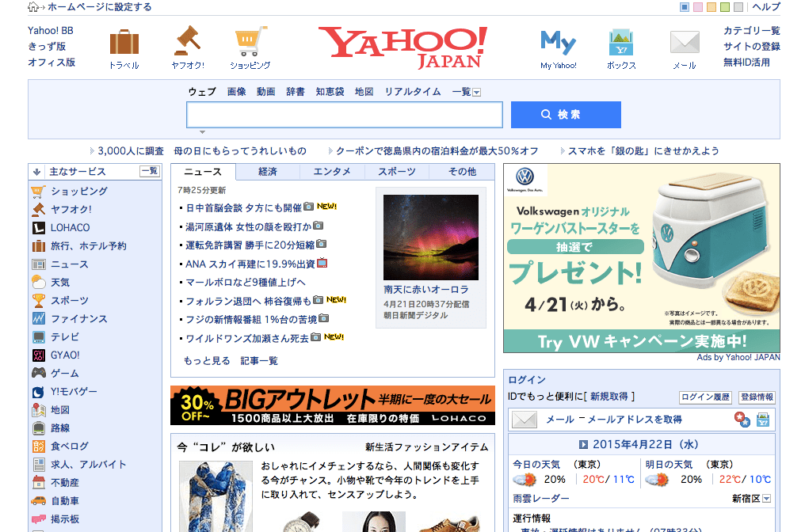Click the 一覧 button in 主なサービス header
The image size is (805, 532).
[150, 171]
